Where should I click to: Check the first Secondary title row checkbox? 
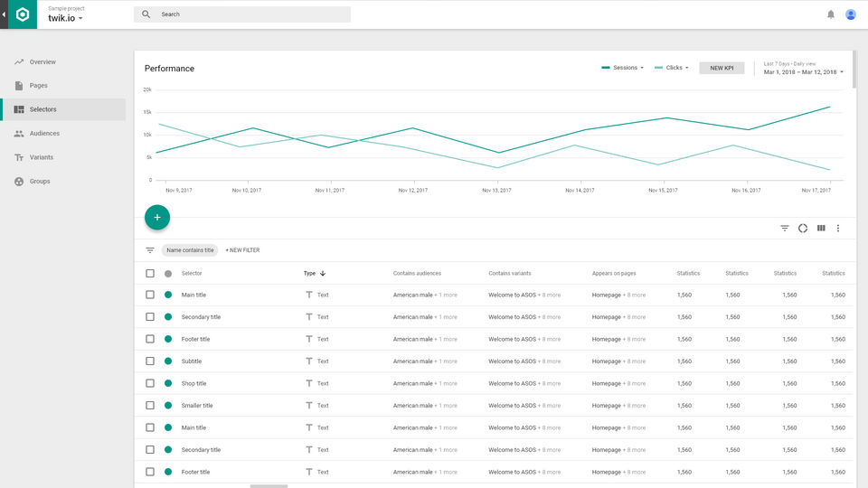point(150,317)
